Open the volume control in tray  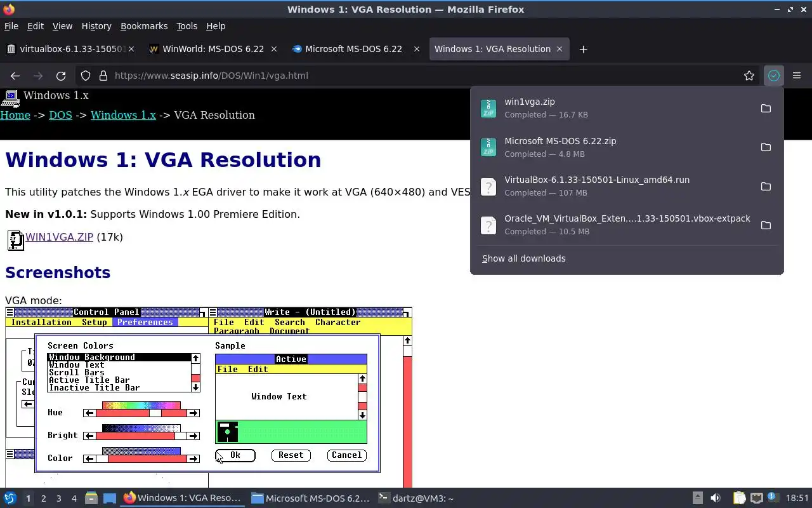(x=716, y=498)
